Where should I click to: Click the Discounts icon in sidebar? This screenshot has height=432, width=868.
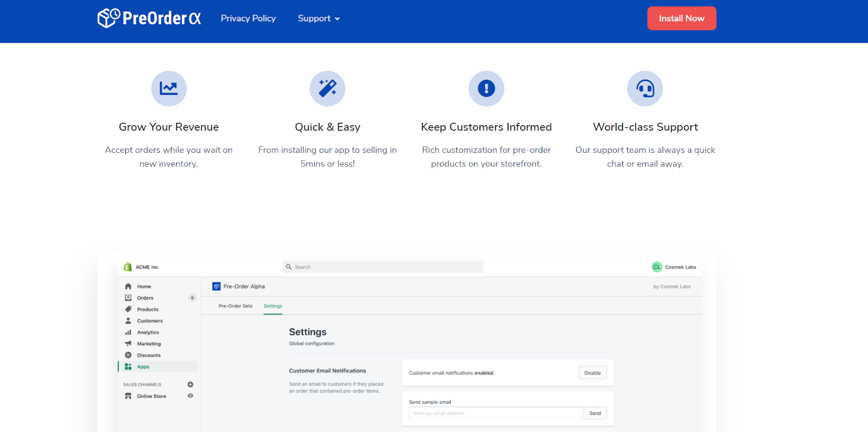click(128, 355)
